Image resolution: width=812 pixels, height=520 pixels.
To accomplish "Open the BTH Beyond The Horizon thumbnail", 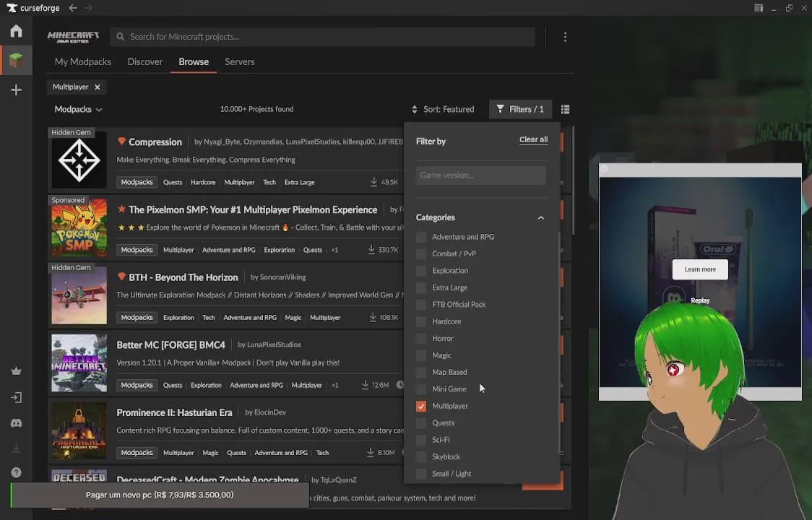I will [x=79, y=295].
